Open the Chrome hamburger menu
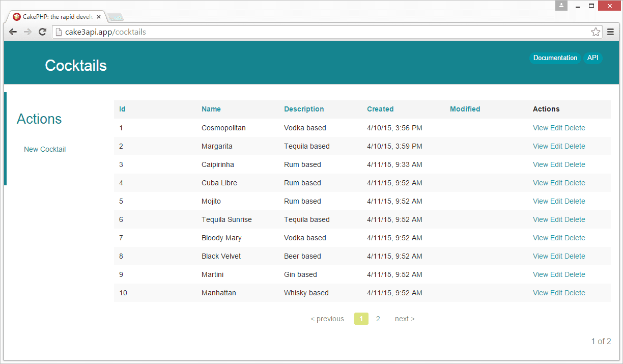623x364 pixels. coord(611,32)
